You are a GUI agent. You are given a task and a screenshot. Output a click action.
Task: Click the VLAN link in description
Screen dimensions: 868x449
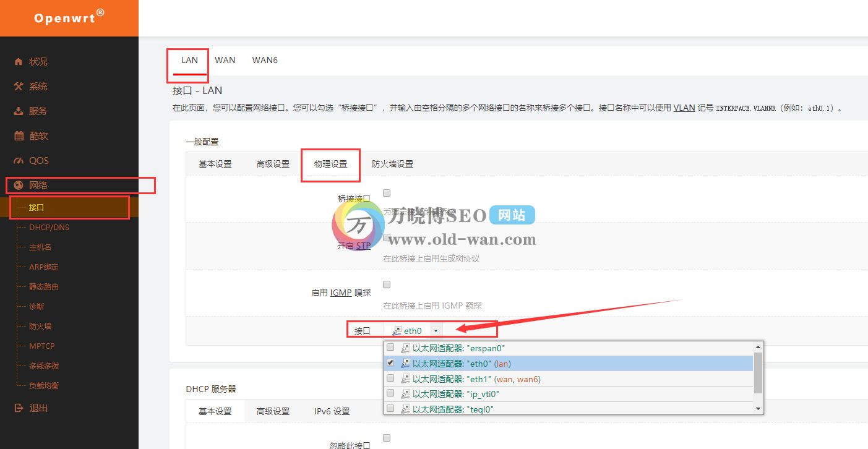(x=684, y=108)
